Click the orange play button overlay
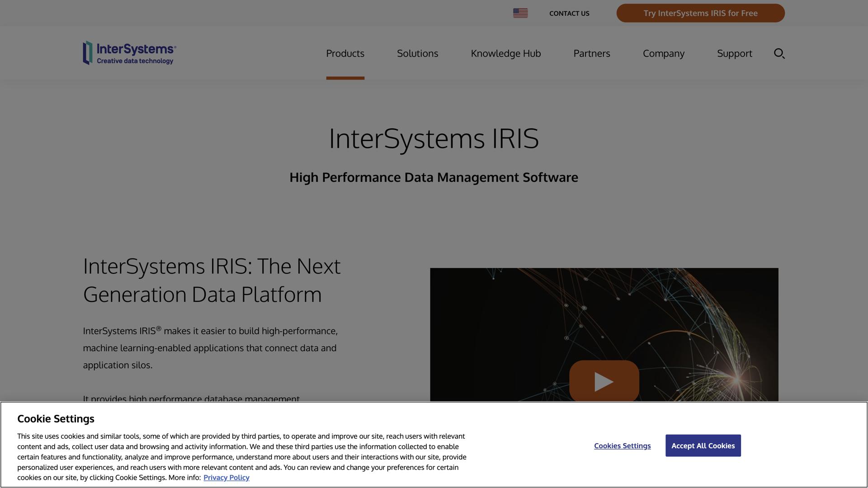The width and height of the screenshot is (868, 488). [x=604, y=381]
